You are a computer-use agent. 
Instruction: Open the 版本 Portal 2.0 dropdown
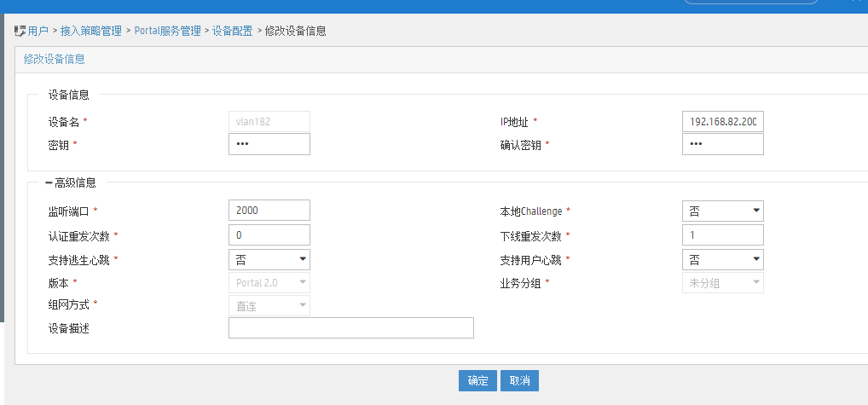pyautogui.click(x=269, y=282)
